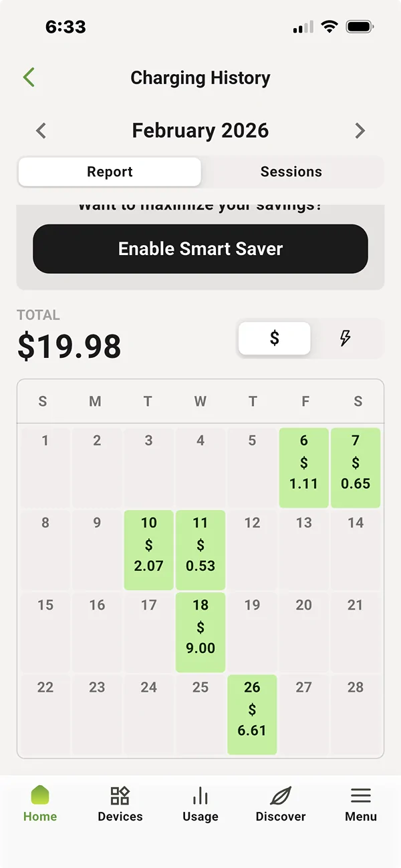Tap the Wi-Fi status icon
The height and width of the screenshot is (868, 401).
(x=329, y=27)
